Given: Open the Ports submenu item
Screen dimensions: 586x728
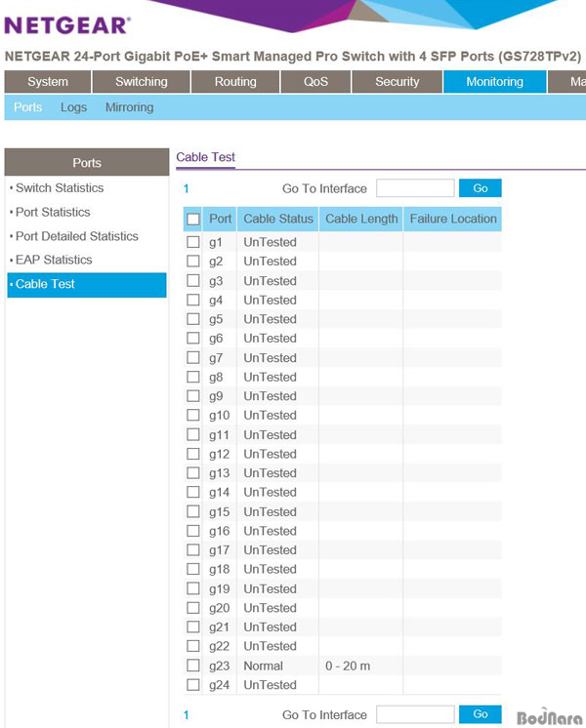Looking at the screenshot, I should (28, 107).
